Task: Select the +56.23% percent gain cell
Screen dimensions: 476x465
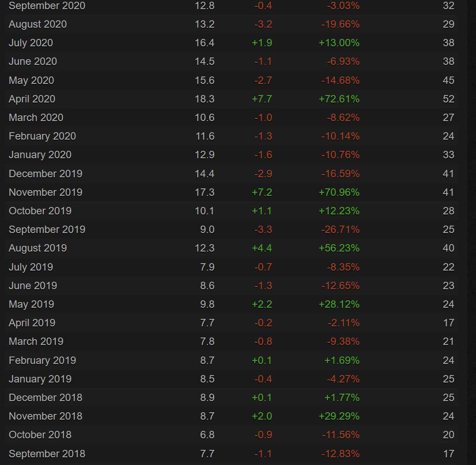Action: [339, 248]
